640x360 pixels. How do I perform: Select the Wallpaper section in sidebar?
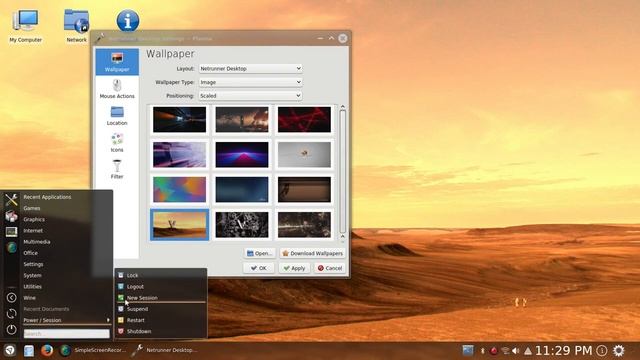117,62
